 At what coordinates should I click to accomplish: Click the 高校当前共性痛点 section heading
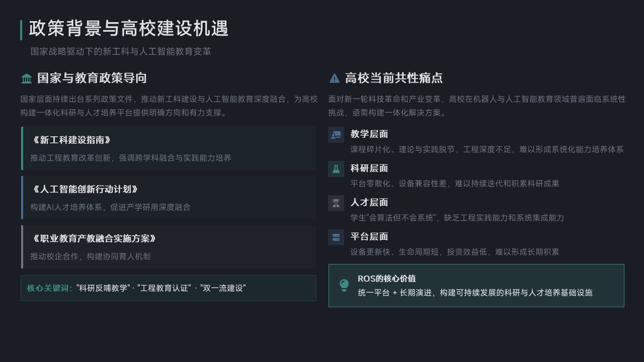click(394, 78)
